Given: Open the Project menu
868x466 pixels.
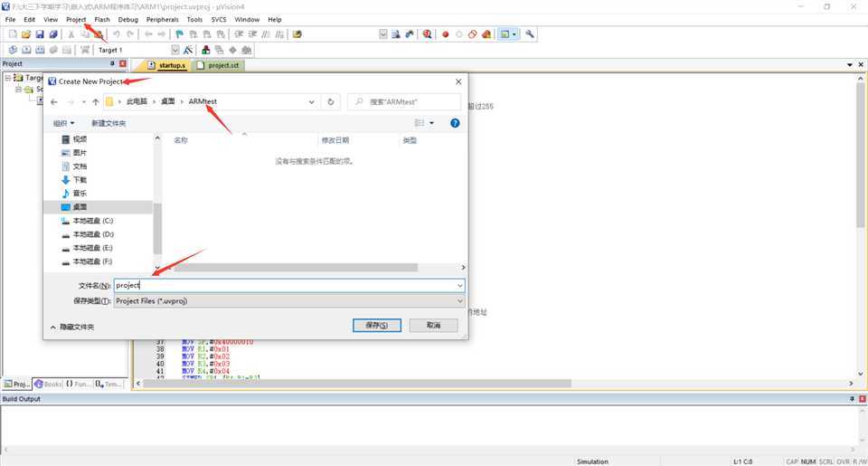Looking at the screenshot, I should [76, 19].
